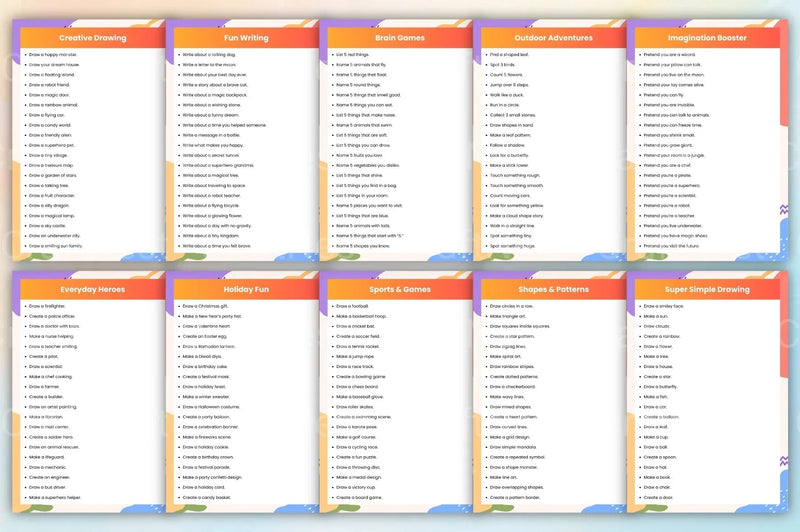Image resolution: width=800 pixels, height=532 pixels.
Task: Select 'Draw a silly dragon.' list item
Action: tap(49, 206)
